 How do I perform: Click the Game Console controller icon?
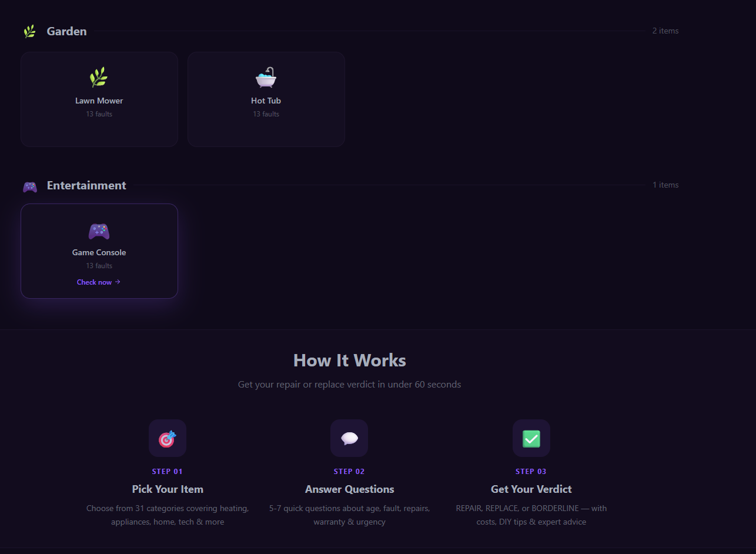coord(99,231)
